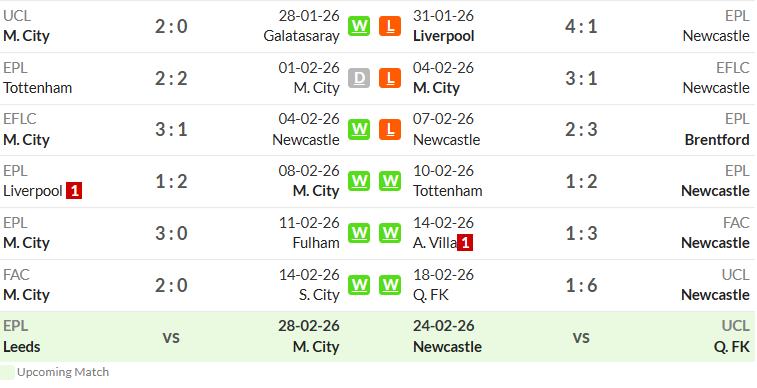
Task: Open the 4 : 1 Liverpool Newcastle score
Action: click(x=581, y=26)
